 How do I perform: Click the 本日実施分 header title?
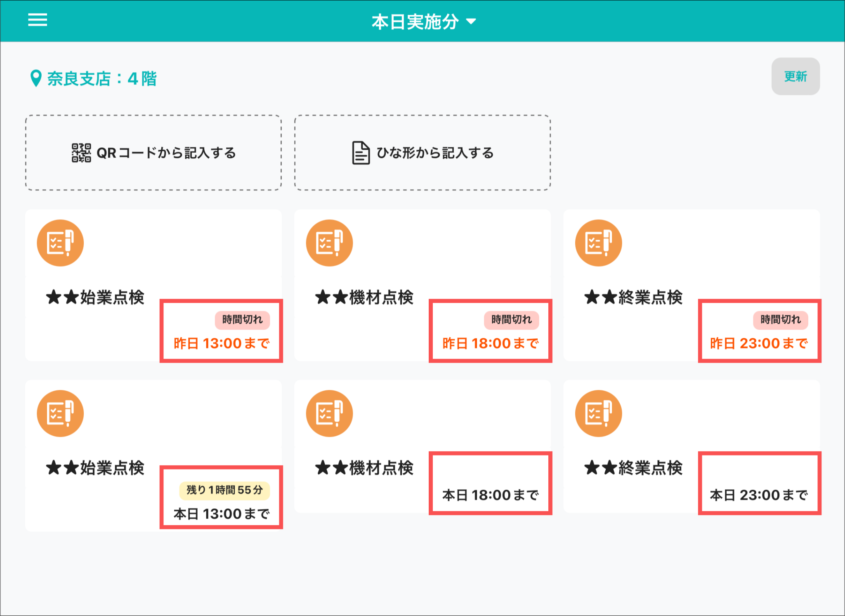click(415, 21)
